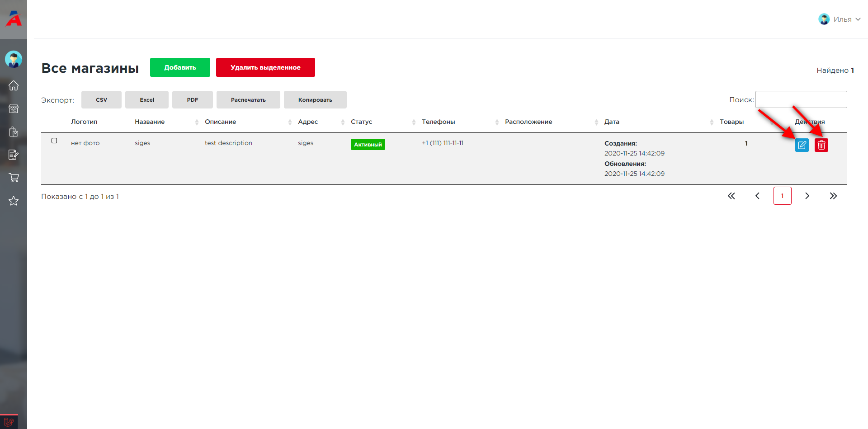Select the siges row checkbox
This screenshot has width=868, height=429.
pyautogui.click(x=54, y=141)
